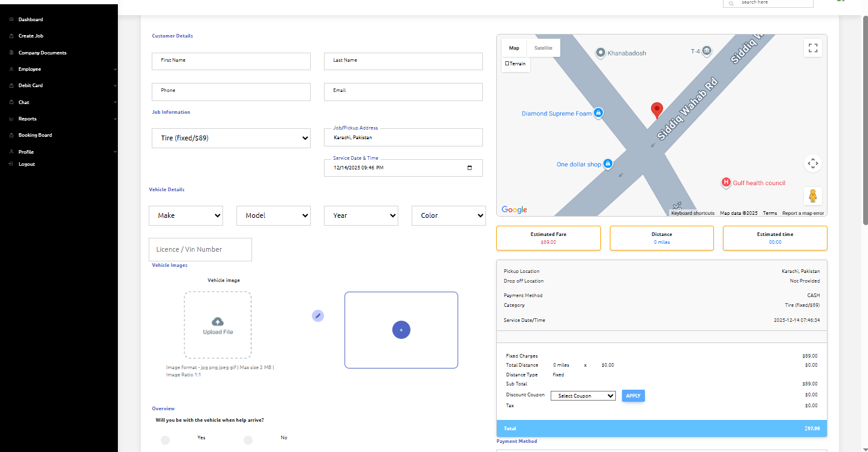The image size is (868, 452).
Task: Open the Chat section
Action: pyautogui.click(x=23, y=102)
